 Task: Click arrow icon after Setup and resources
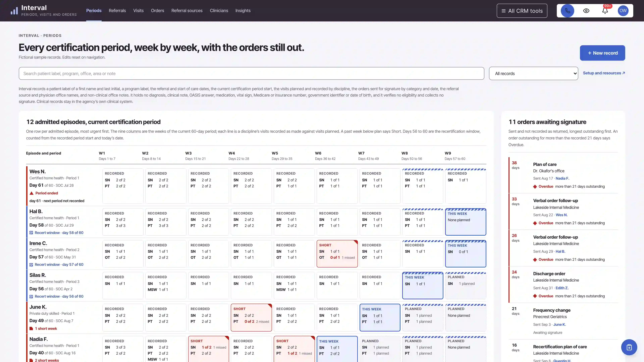point(624,73)
